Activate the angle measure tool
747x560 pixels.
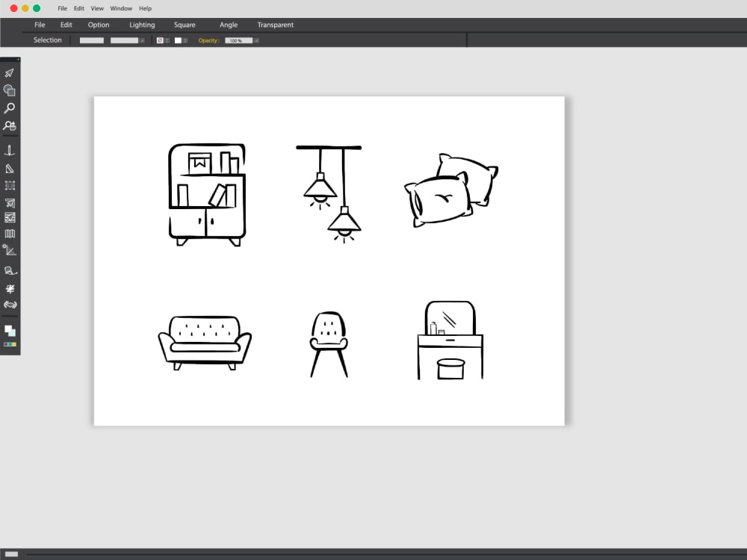coord(10,250)
